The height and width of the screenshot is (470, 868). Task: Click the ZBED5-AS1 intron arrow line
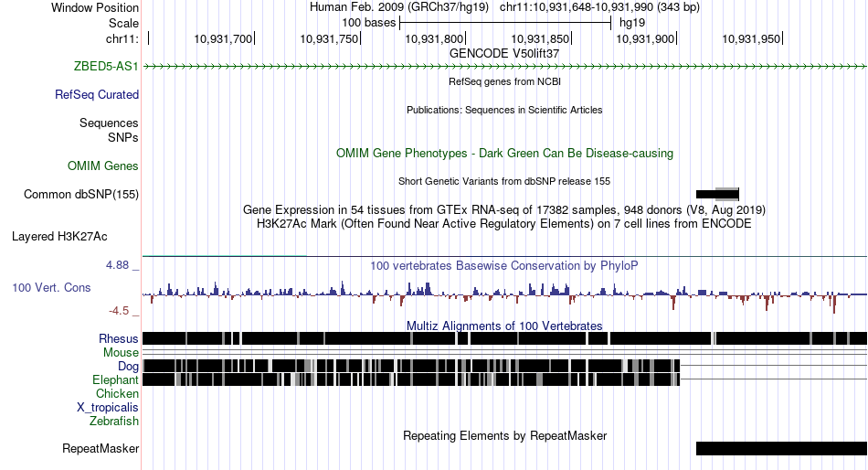click(504, 67)
